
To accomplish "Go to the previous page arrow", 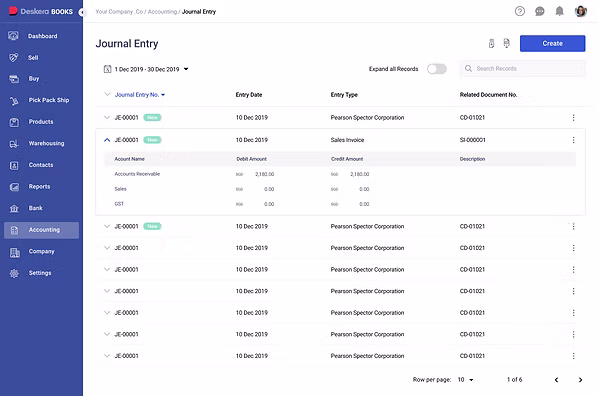I will point(556,380).
